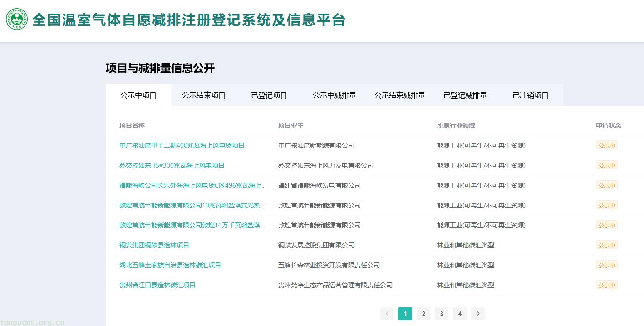Select the 公示中减排量 tab
This screenshot has height=326, width=644.
click(334, 95)
